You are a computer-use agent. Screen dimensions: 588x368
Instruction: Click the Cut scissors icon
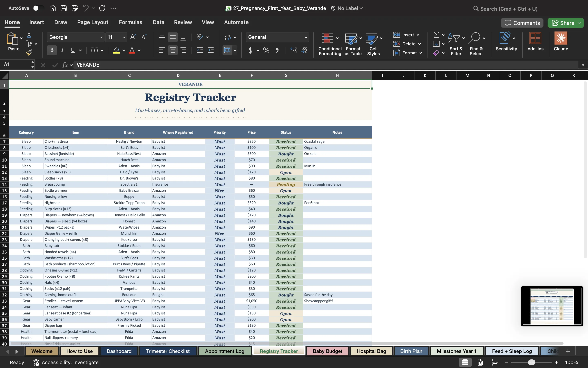click(29, 35)
